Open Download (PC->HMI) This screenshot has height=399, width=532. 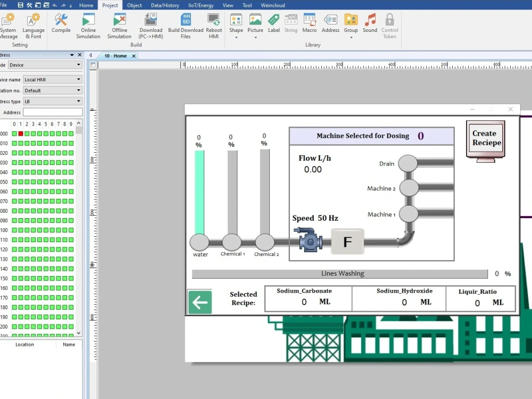pos(151,24)
